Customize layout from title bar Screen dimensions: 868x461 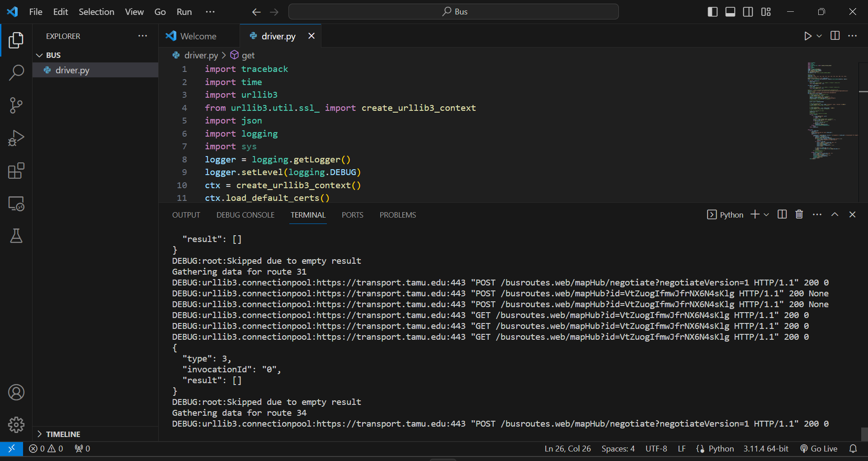766,12
